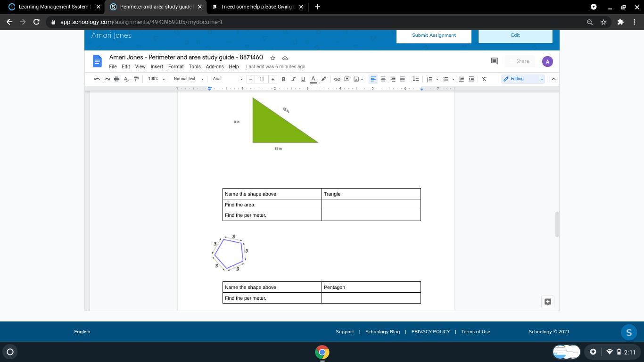Toggle underline formatting
644x362 pixels.
coord(303,79)
